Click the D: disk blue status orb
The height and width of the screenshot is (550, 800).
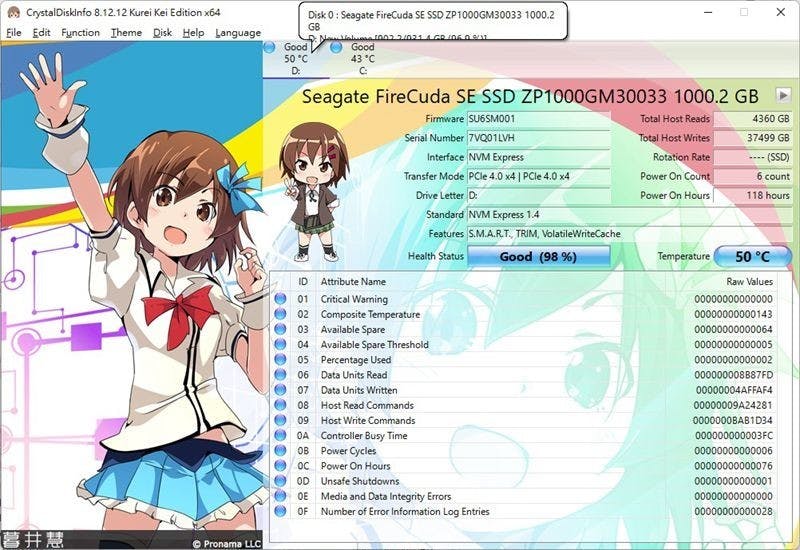[270, 47]
